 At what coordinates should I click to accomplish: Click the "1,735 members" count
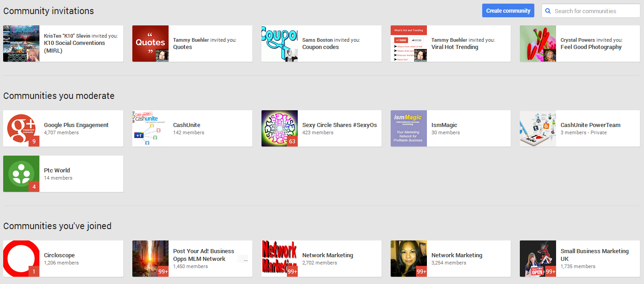tap(578, 266)
